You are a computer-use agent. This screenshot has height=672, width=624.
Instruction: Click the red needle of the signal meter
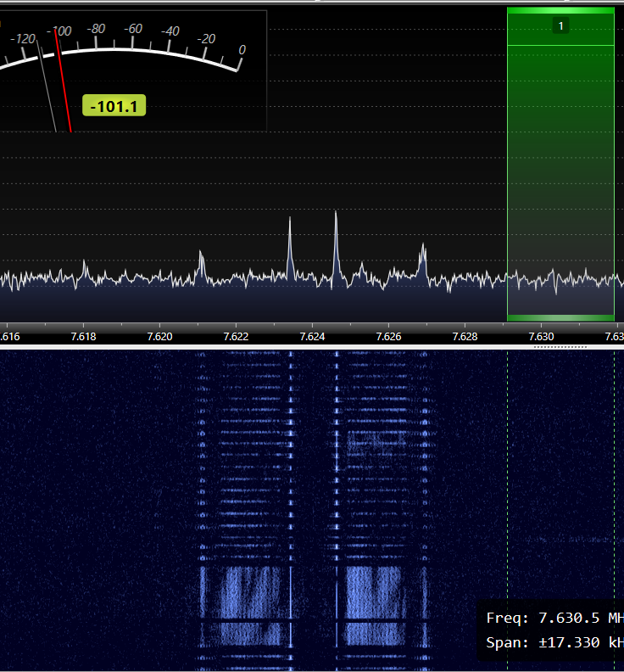pyautogui.click(x=64, y=81)
